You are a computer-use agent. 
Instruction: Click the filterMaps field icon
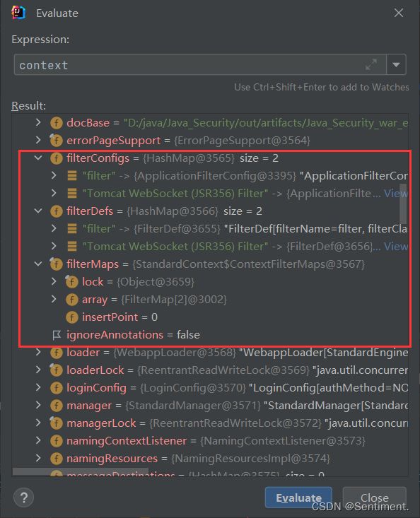(57, 264)
